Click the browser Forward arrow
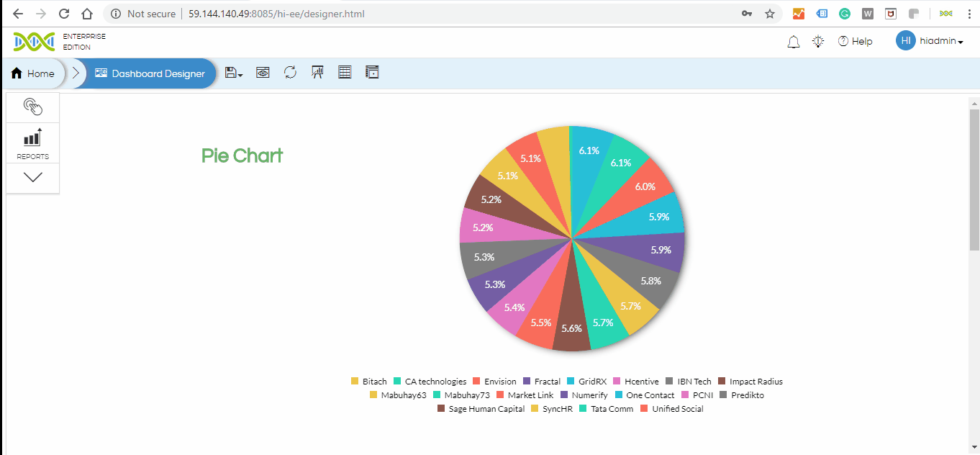The image size is (980, 455). click(x=41, y=14)
